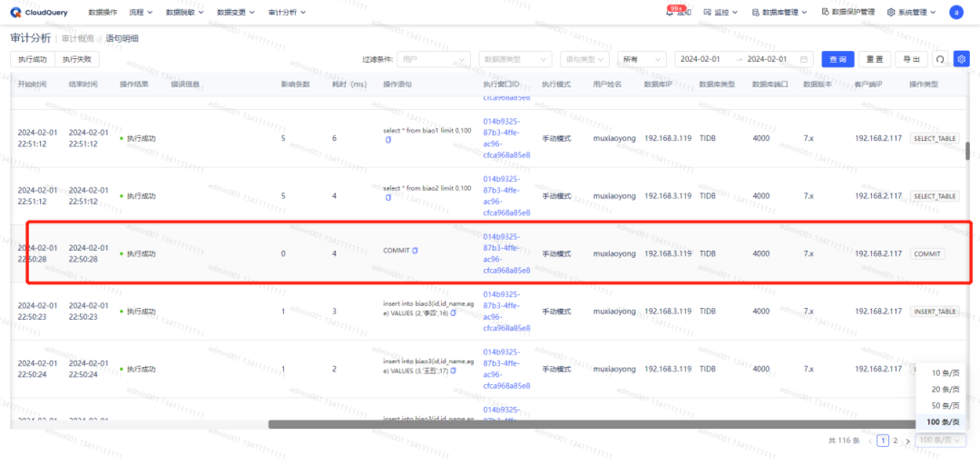The width and height of the screenshot is (980, 465).
Task: Click the 查询 button
Action: (838, 59)
